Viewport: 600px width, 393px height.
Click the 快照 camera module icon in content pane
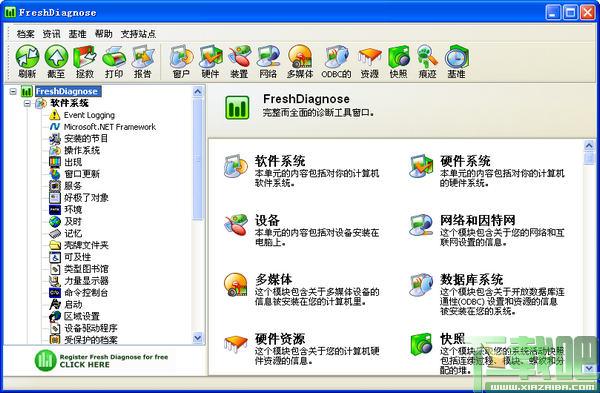(x=421, y=344)
